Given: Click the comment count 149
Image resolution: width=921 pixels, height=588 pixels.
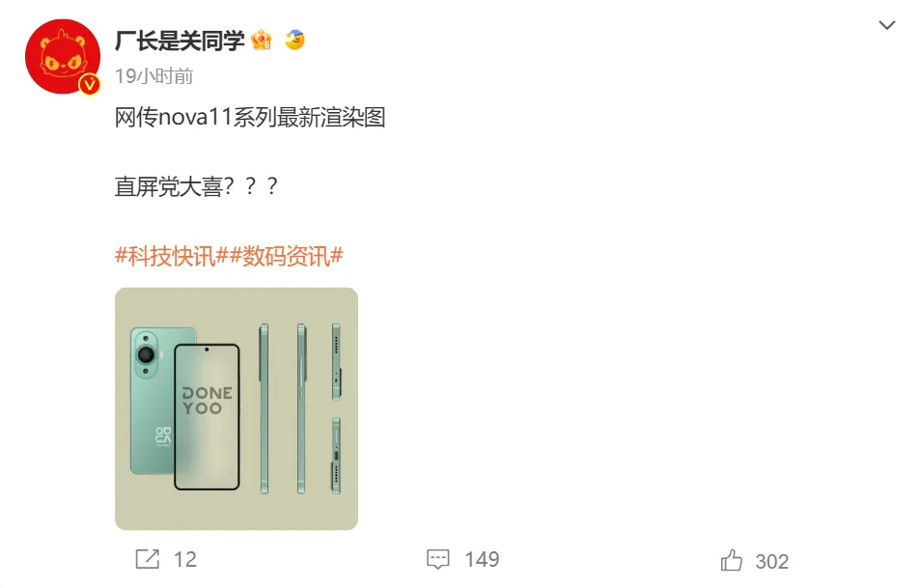Looking at the screenshot, I should tap(483, 559).
